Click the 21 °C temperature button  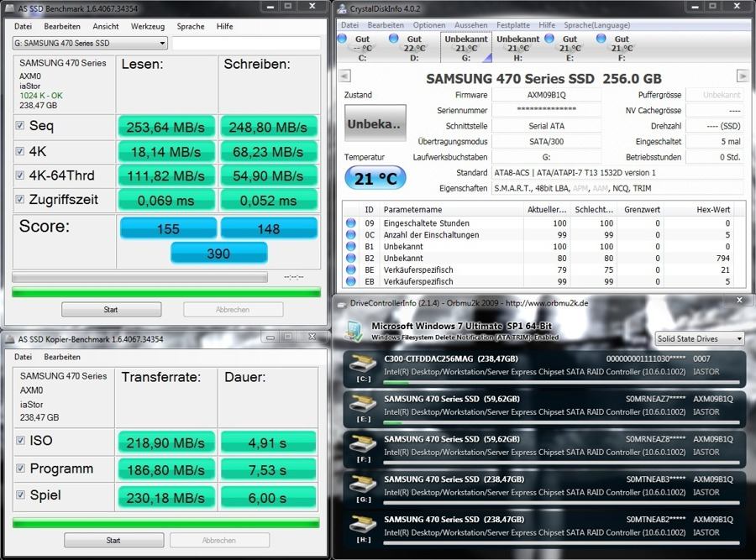375,178
